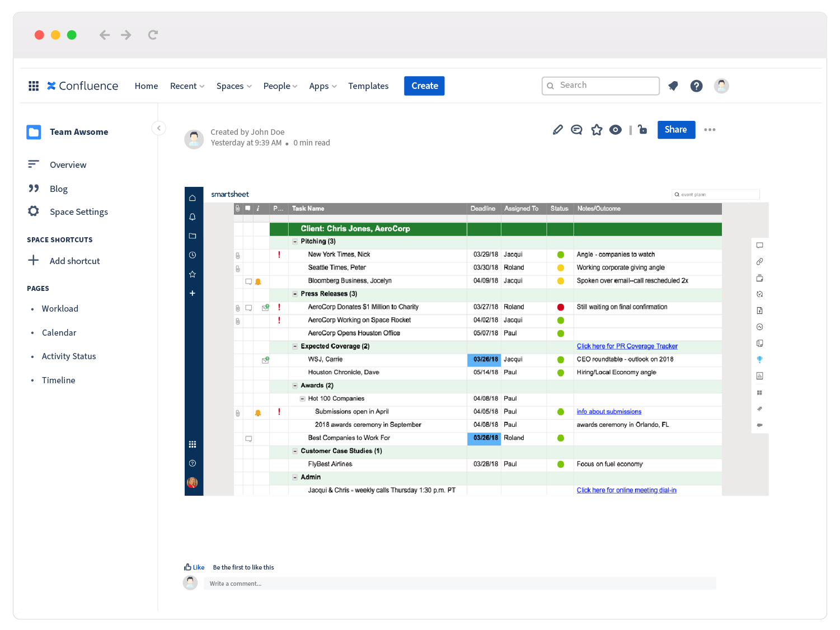This screenshot has height=630, width=840.
Task: Click the Smartsheet home icon
Action: coord(193,198)
